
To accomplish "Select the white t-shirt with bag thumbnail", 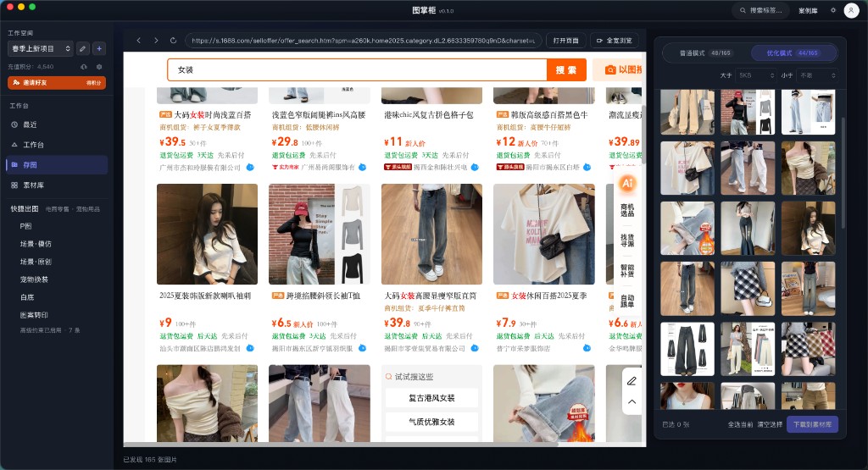I will [x=687, y=168].
